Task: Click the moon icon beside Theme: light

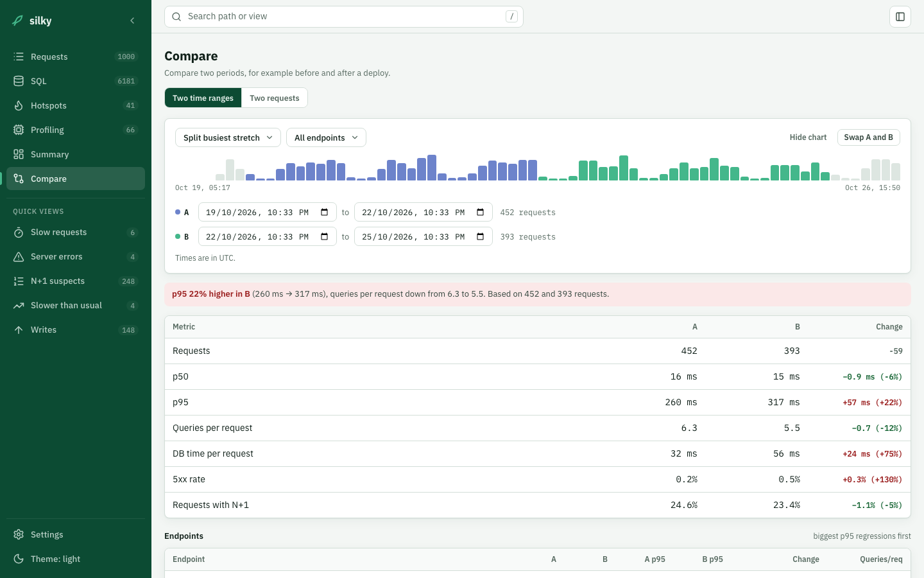Action: pos(19,559)
